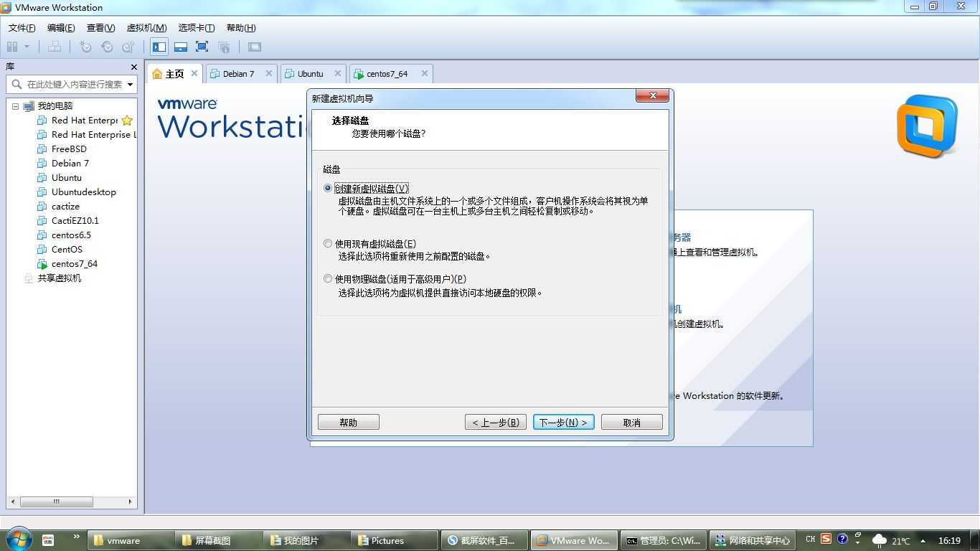Select cactize virtual machine

pos(58,207)
